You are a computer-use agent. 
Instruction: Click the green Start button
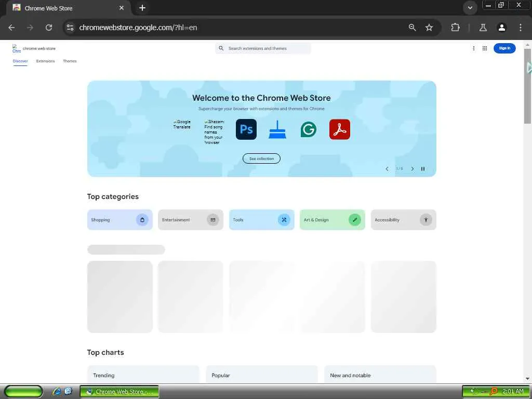(x=23, y=392)
